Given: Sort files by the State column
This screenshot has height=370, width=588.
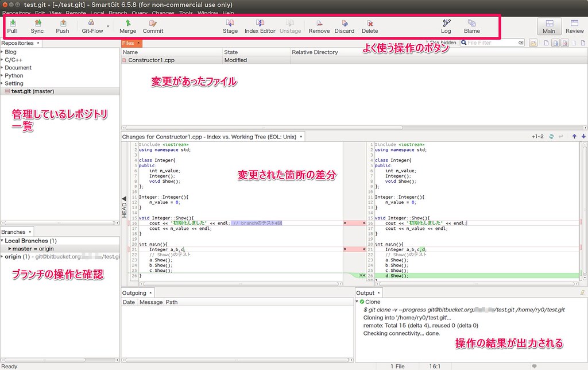Looking at the screenshot, I should click(x=256, y=52).
